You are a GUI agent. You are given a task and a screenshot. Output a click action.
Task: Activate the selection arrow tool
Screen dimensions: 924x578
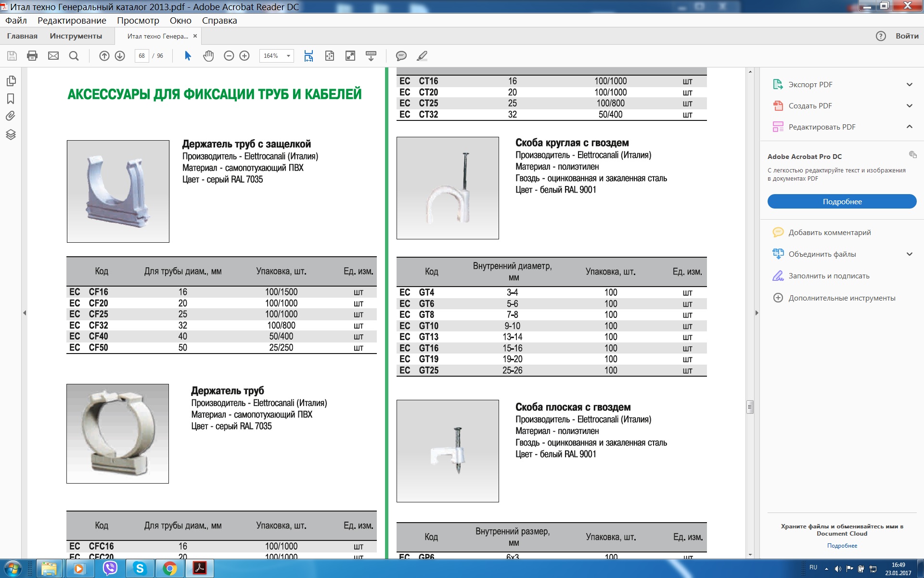[188, 56]
